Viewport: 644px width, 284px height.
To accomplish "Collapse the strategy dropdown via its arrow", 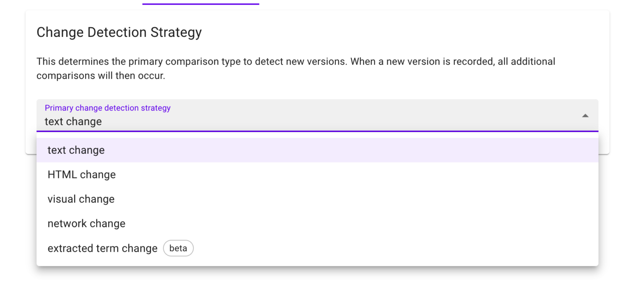I will click(585, 115).
